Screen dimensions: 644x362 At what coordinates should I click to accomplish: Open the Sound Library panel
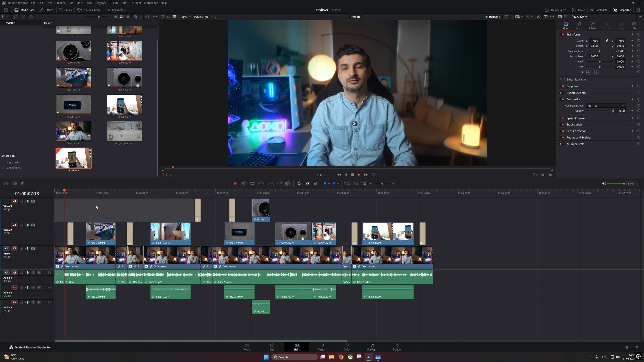pyautogui.click(x=89, y=10)
